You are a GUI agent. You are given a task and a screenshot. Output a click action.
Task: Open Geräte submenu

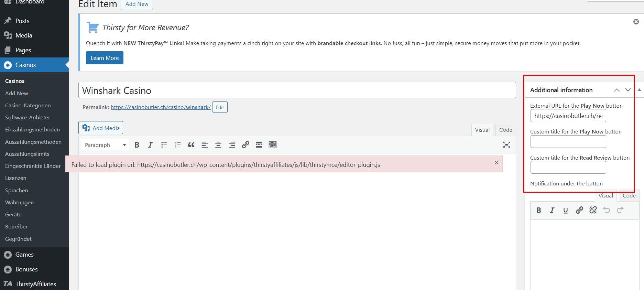click(13, 214)
